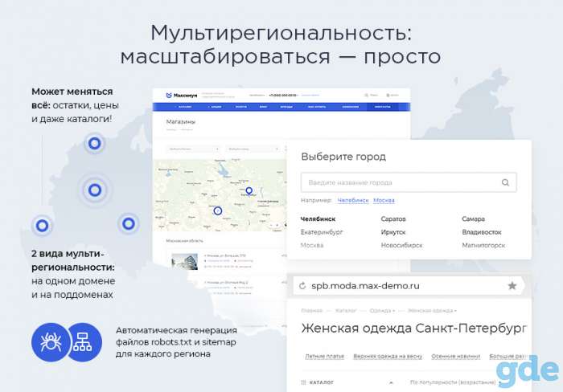The width and height of the screenshot is (563, 392).
Task: Expand the Одежда breadcrumb dropdown
Action: [382, 311]
